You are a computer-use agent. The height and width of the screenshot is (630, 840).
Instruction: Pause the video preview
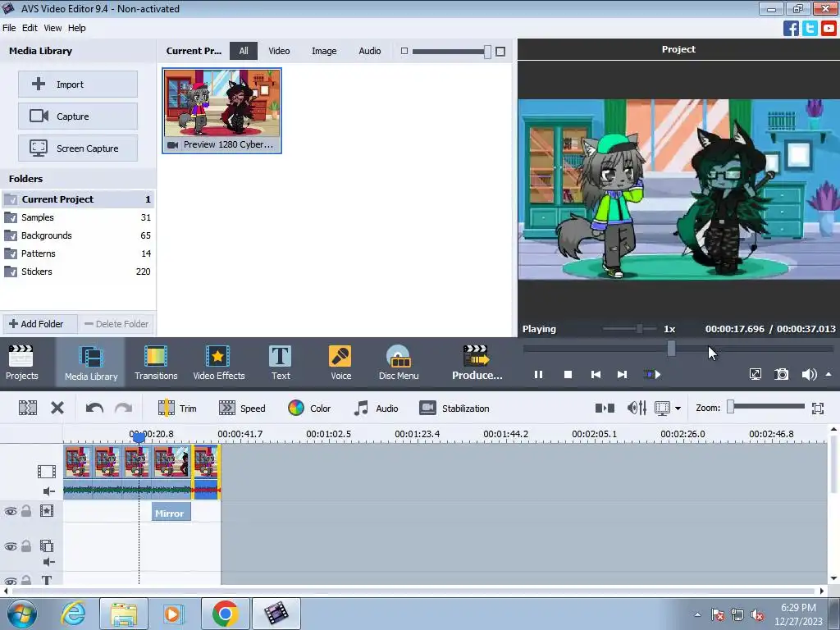click(x=538, y=374)
